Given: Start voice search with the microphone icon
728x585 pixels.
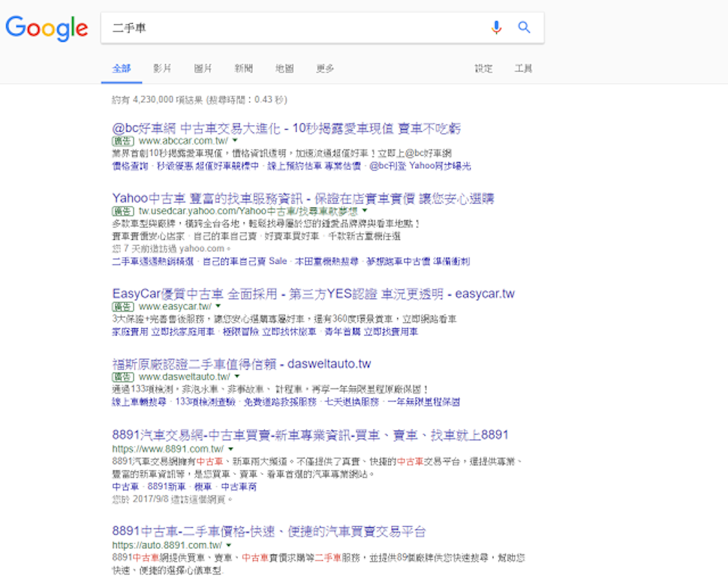Looking at the screenshot, I should (x=496, y=28).
